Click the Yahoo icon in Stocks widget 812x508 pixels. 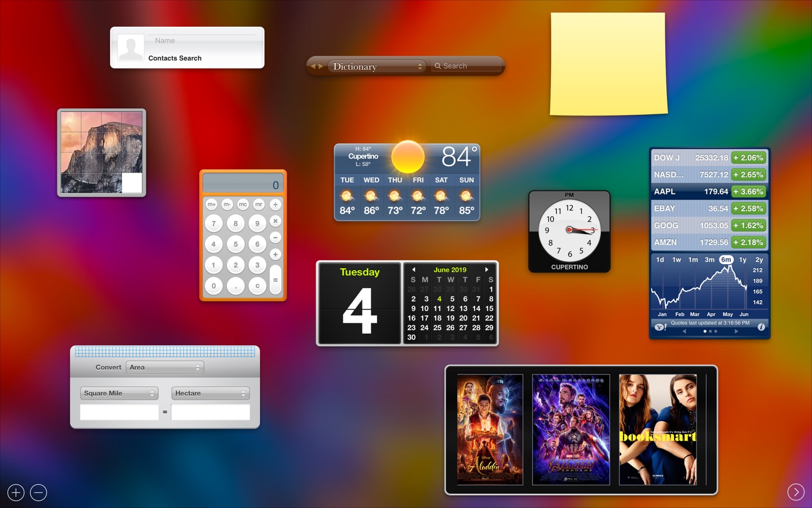(660, 327)
